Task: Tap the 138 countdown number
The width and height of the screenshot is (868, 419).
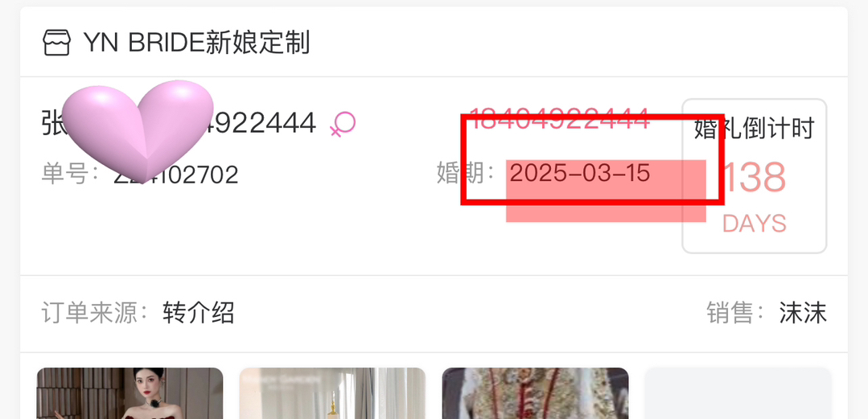Action: (x=754, y=178)
